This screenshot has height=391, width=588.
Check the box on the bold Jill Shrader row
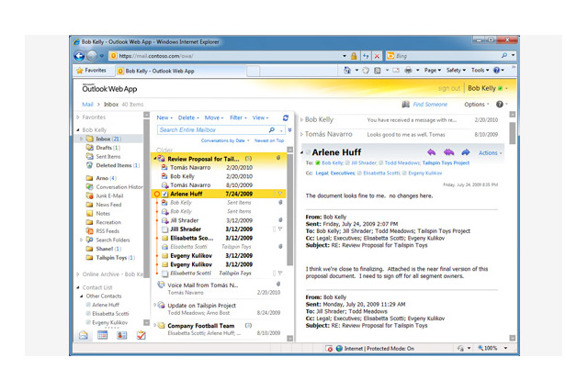point(164,229)
